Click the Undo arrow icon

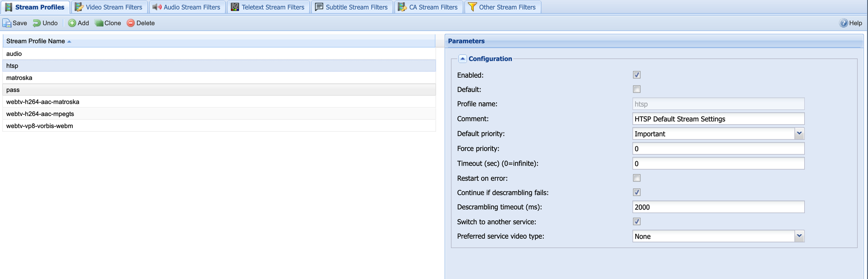point(37,23)
